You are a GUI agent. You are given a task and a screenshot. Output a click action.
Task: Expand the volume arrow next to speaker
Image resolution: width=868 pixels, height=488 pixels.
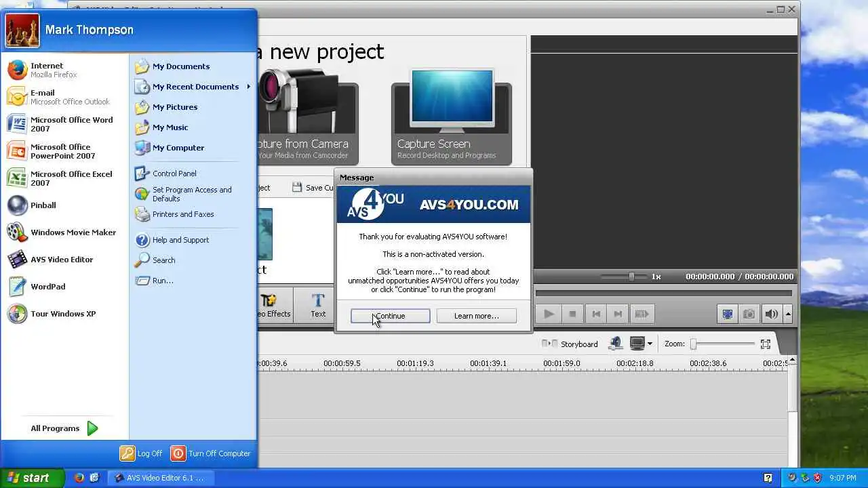coord(788,314)
